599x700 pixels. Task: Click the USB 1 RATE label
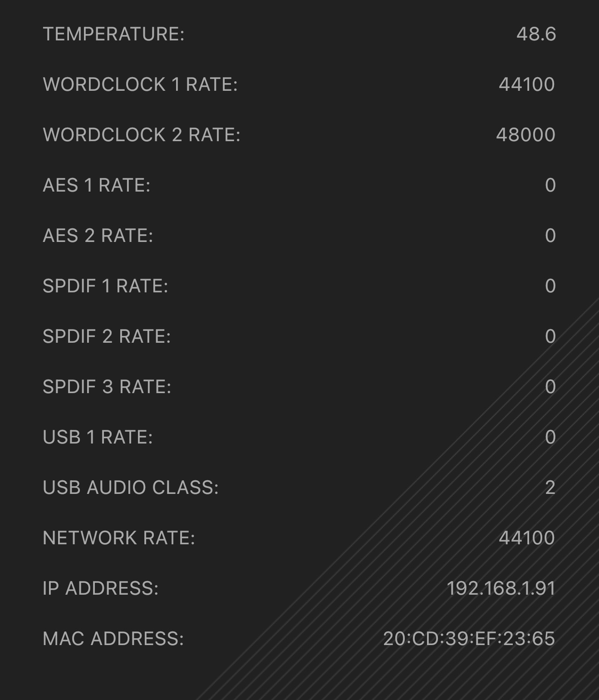tap(98, 438)
